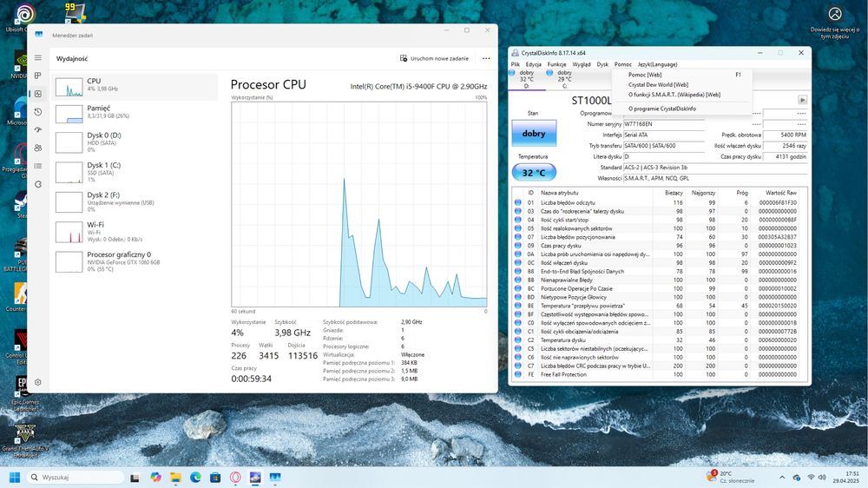The image size is (868, 488).
Task: Open the three-dots more options in Task Manager
Action: coord(486,58)
